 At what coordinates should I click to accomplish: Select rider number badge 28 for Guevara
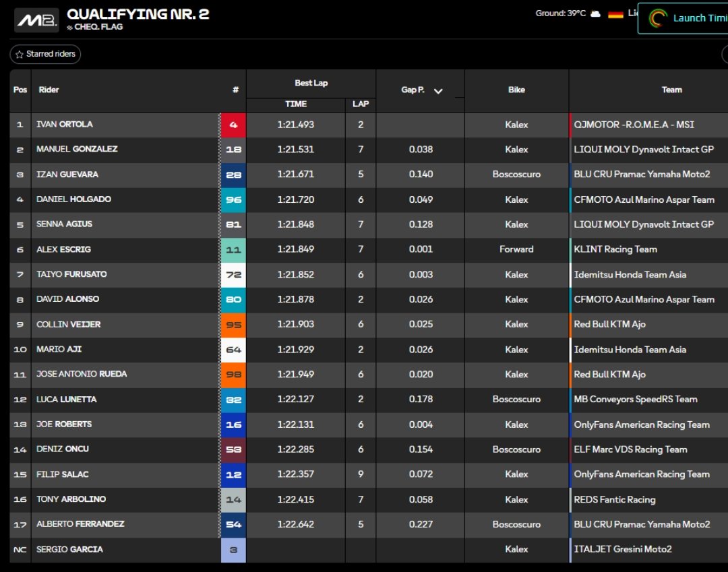pyautogui.click(x=233, y=174)
